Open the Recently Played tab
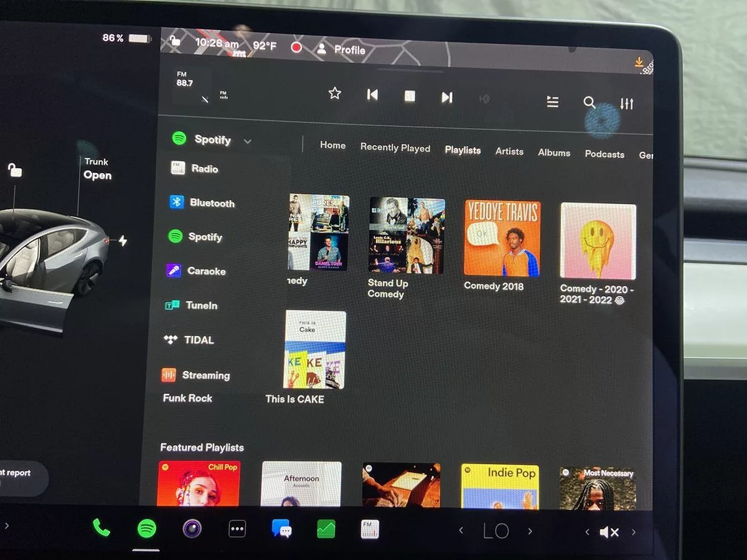 [x=395, y=148]
